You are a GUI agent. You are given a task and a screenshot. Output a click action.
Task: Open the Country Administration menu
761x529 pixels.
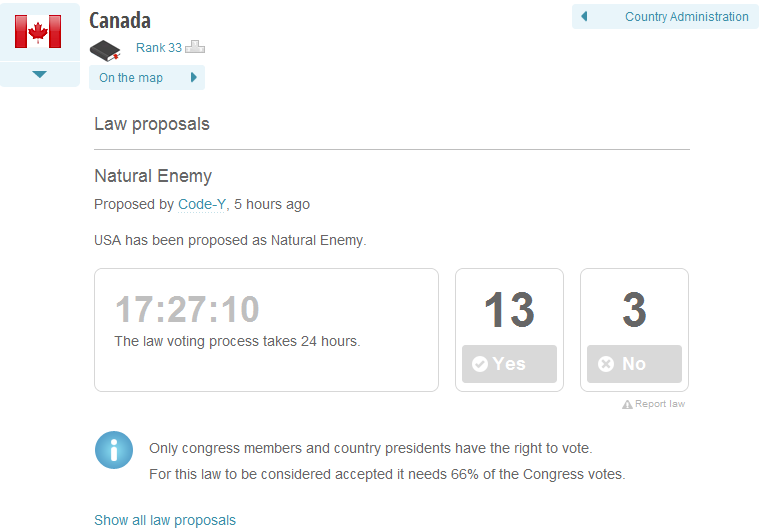[x=686, y=16]
